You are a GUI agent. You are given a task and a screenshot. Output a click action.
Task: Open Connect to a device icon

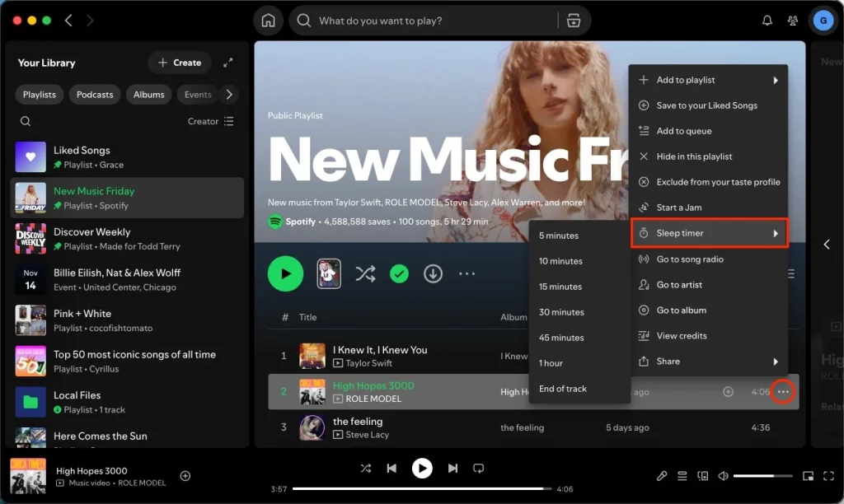[x=702, y=476]
